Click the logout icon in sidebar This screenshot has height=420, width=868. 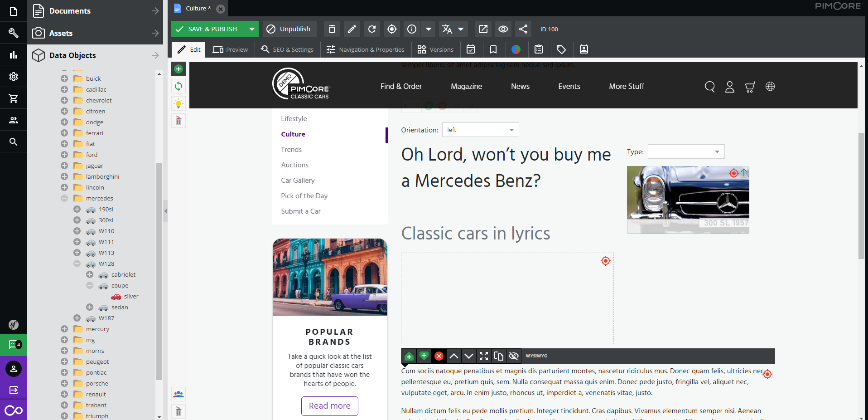pos(14,390)
